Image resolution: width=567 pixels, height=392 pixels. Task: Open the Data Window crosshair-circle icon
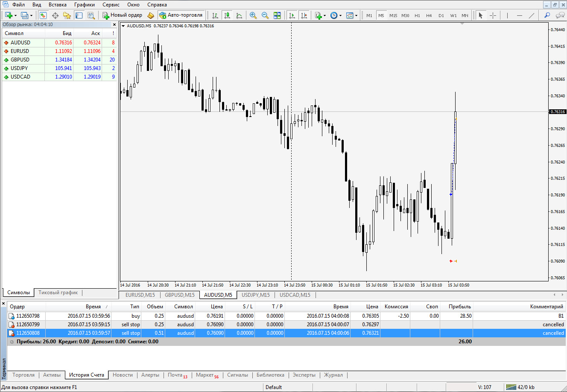click(x=55, y=15)
